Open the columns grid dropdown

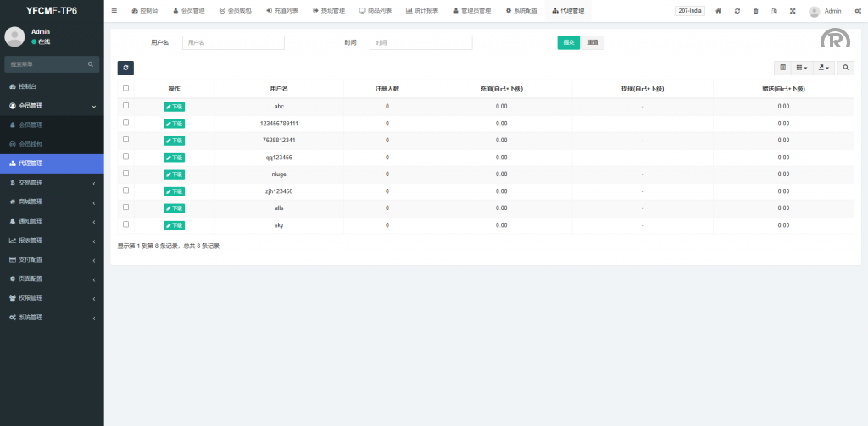point(801,68)
